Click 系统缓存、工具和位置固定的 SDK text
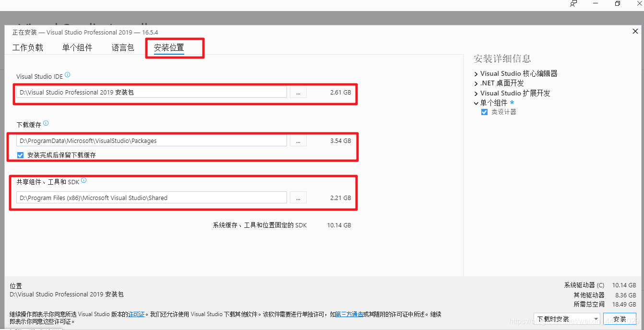The width and height of the screenshot is (644, 330). [x=260, y=225]
